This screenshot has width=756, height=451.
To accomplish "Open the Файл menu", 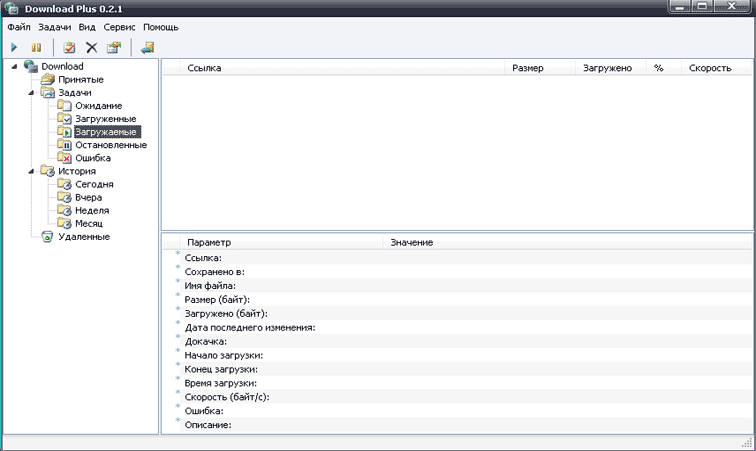I will (x=19, y=27).
